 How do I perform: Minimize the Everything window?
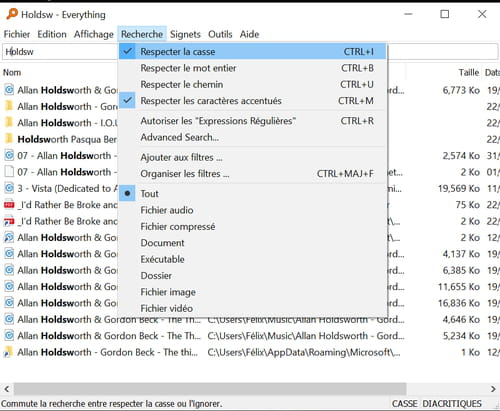[408, 14]
